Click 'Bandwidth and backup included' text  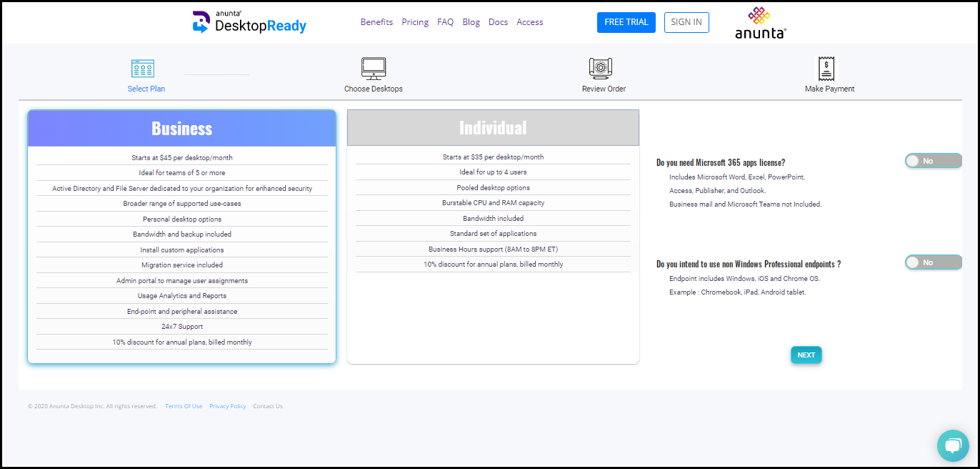[182, 234]
